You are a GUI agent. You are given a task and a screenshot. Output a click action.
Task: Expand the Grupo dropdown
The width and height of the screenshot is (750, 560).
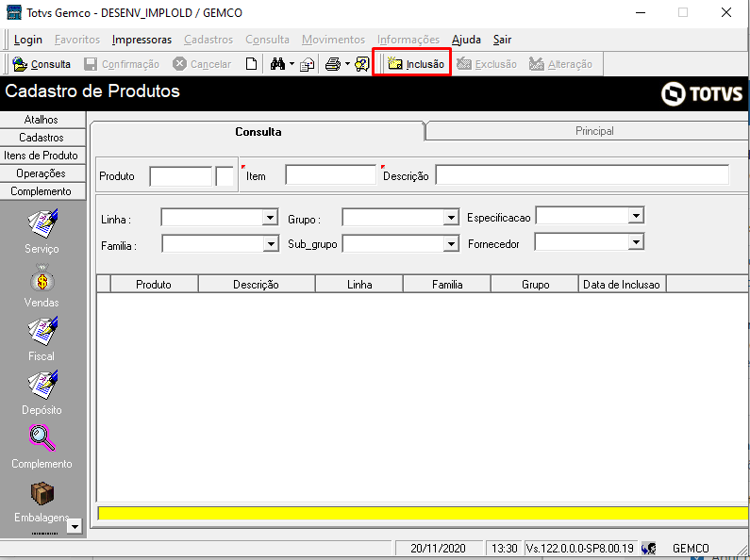coord(451,218)
